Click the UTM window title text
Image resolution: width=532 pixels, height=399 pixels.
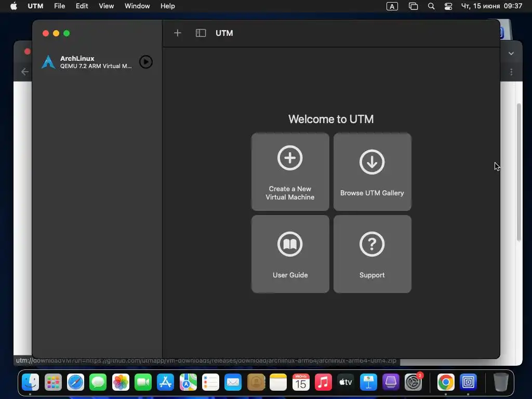[x=224, y=33]
